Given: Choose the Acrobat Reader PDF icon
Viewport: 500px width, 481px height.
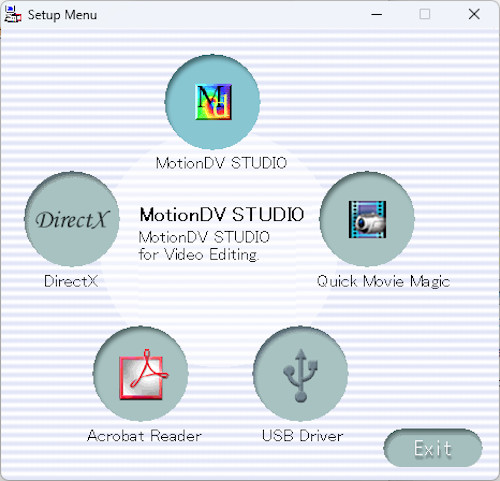Looking at the screenshot, I should (141, 374).
